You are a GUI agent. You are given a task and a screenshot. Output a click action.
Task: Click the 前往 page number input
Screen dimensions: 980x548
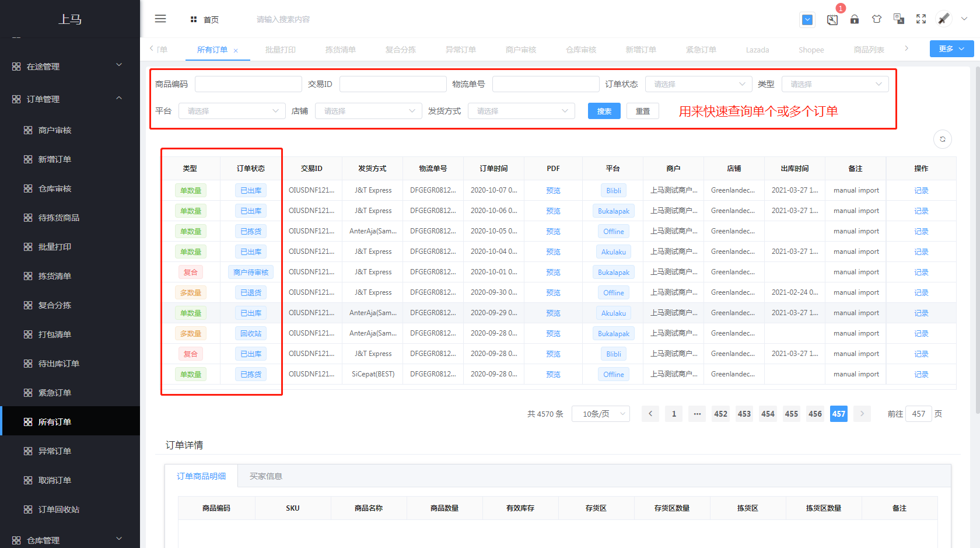click(919, 414)
